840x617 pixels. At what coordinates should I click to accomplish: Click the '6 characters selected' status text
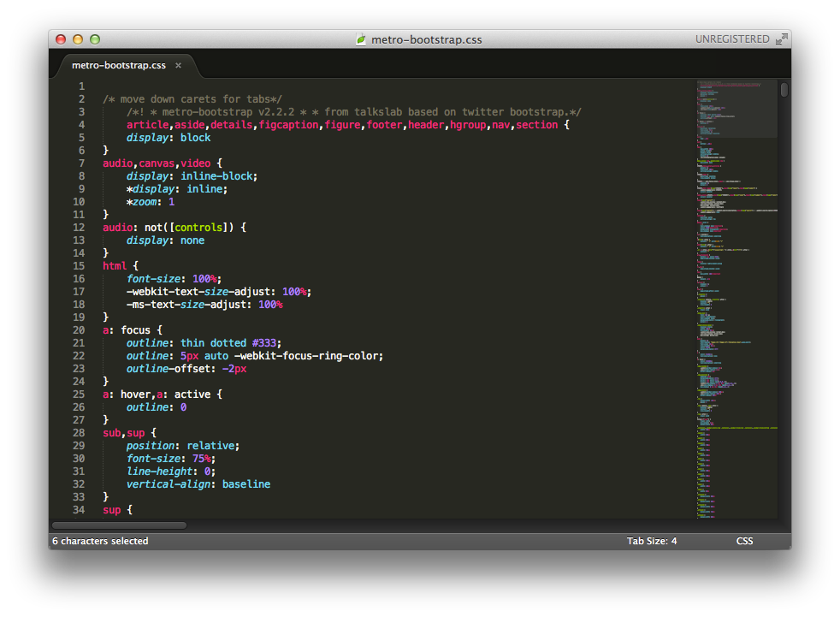coord(100,541)
